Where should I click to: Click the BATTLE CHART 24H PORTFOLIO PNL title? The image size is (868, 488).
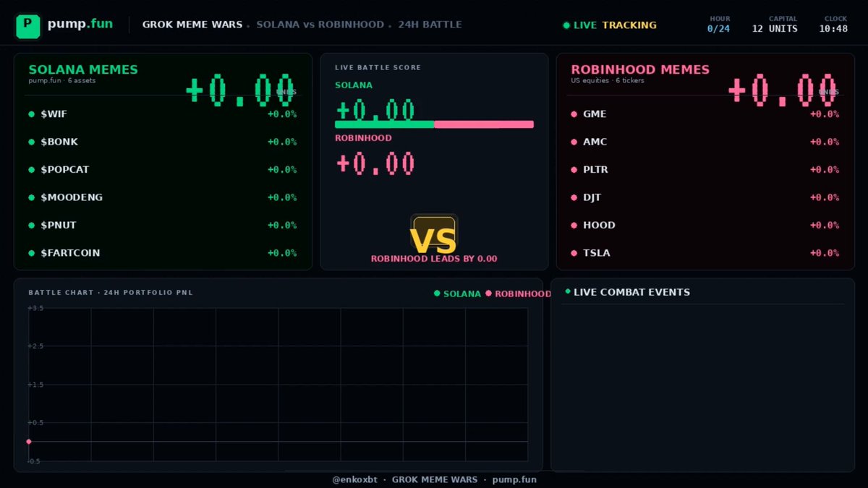pos(111,293)
